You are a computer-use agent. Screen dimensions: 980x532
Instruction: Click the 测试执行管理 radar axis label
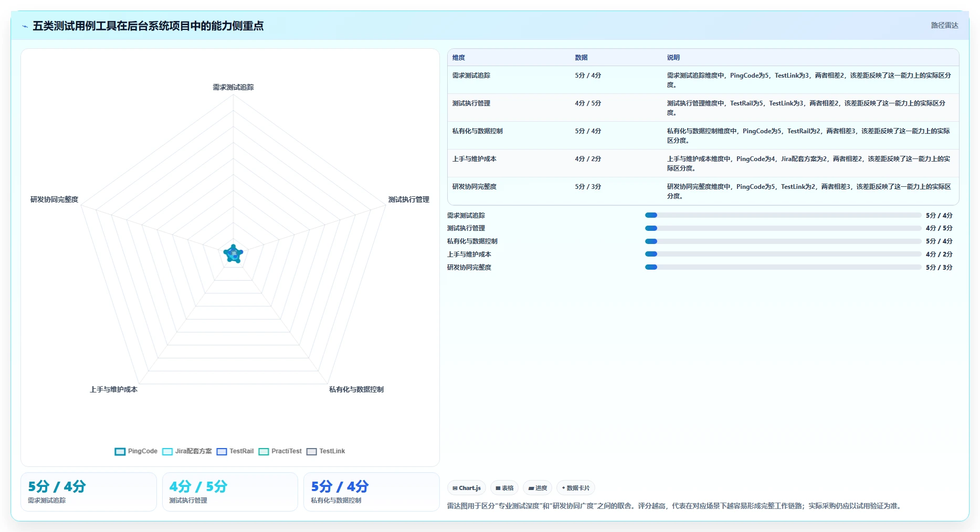tap(408, 199)
